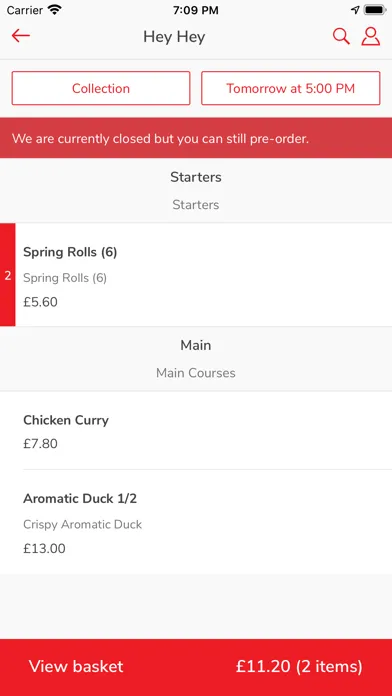
Task: Open View basket
Action: click(x=76, y=666)
